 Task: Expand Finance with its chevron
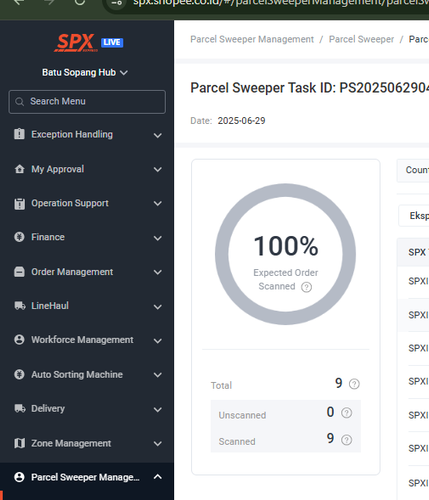point(158,238)
